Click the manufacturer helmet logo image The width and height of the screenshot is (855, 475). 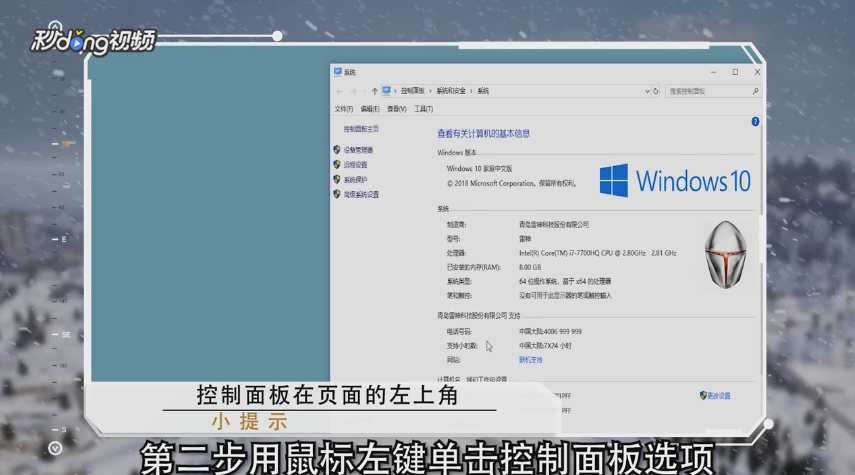[x=725, y=255]
